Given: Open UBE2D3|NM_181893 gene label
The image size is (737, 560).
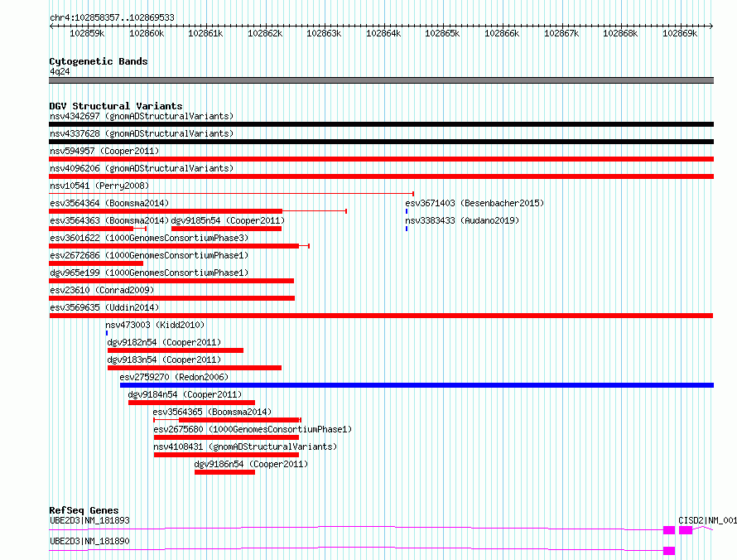Looking at the screenshot, I should [89, 520].
